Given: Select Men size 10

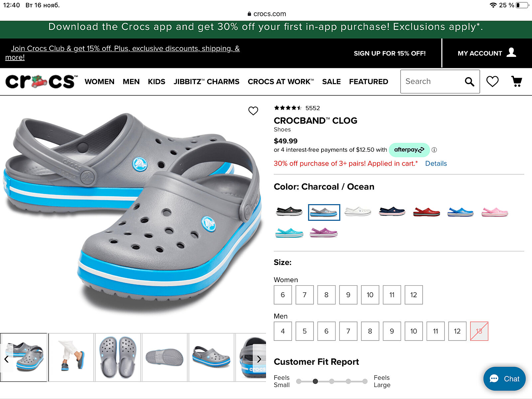Looking at the screenshot, I should coord(414,331).
